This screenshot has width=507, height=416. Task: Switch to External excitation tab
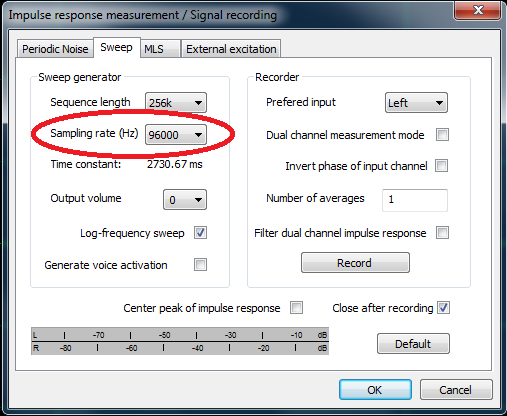click(x=231, y=49)
